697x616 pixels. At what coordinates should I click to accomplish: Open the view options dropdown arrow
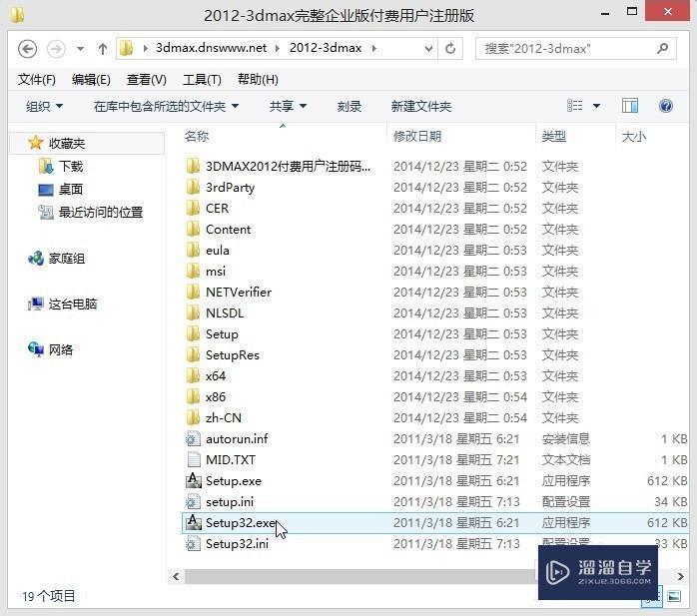596,106
